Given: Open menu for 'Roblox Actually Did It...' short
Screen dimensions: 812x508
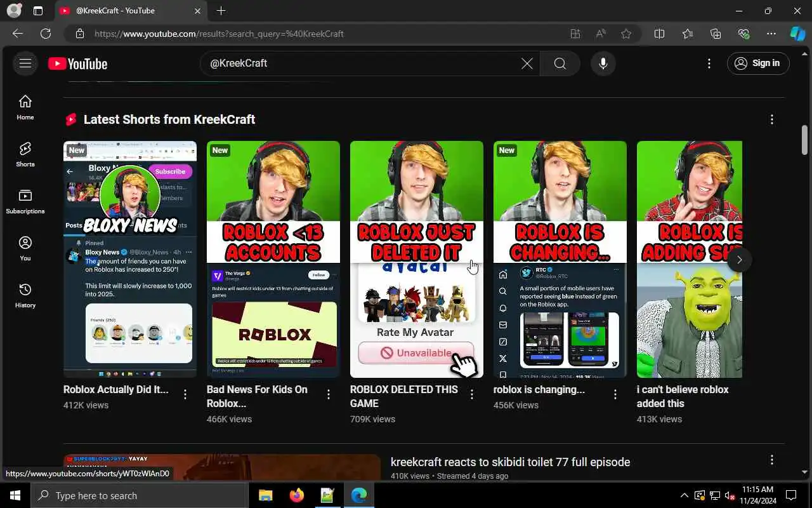Looking at the screenshot, I should (185, 394).
